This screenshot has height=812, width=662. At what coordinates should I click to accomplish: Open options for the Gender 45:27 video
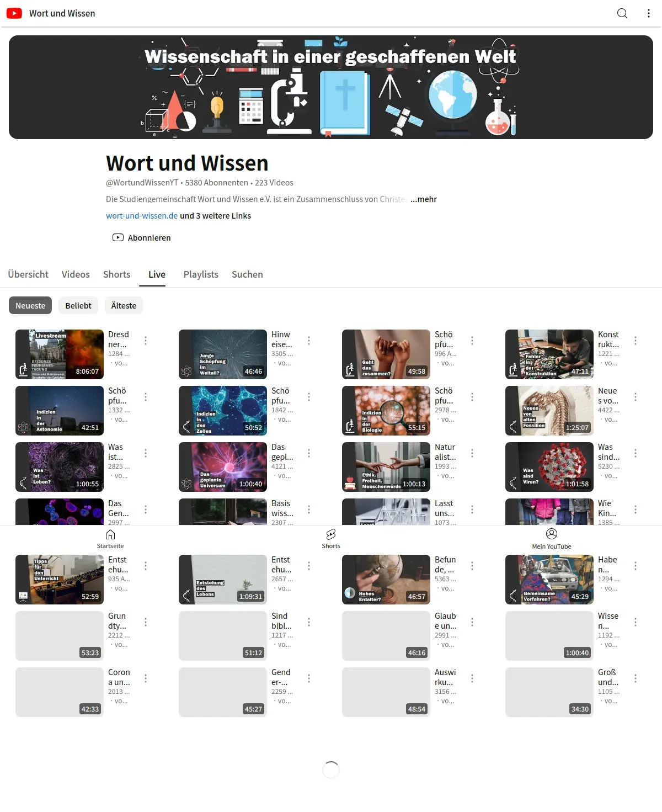(x=309, y=678)
